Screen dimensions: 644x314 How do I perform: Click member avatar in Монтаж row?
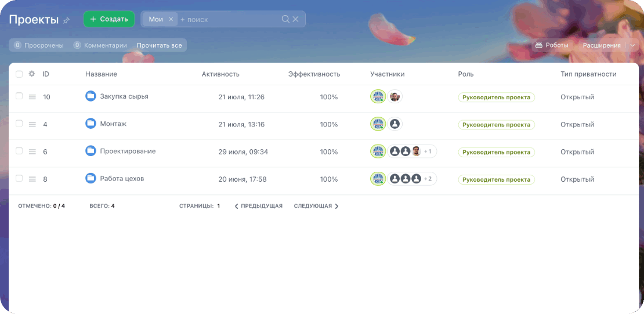point(395,124)
